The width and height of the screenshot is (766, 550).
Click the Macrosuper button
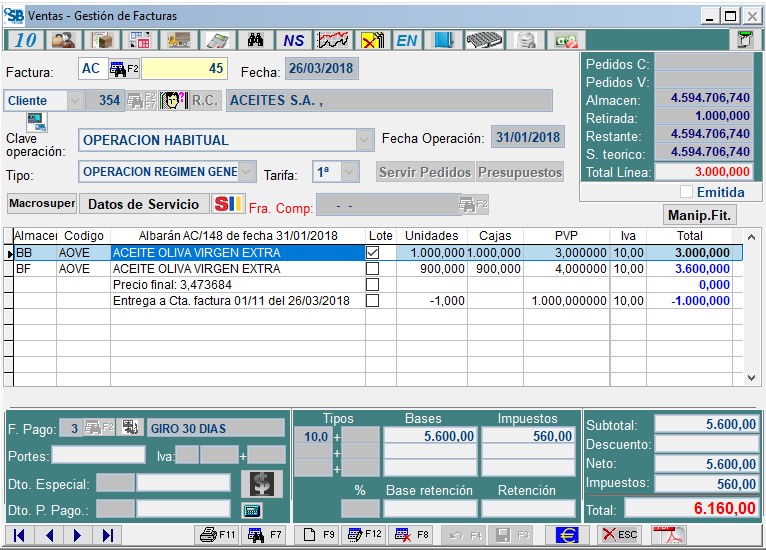[43, 203]
